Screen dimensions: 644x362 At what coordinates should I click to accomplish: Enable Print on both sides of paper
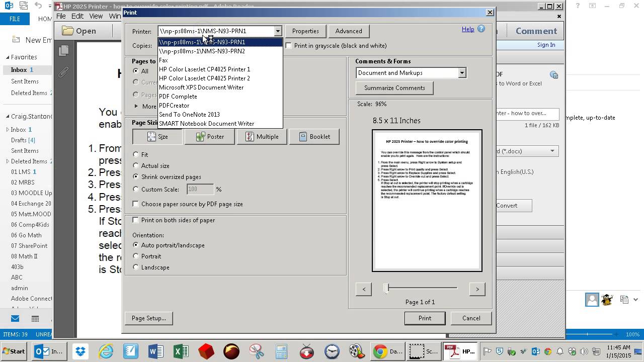(x=136, y=220)
